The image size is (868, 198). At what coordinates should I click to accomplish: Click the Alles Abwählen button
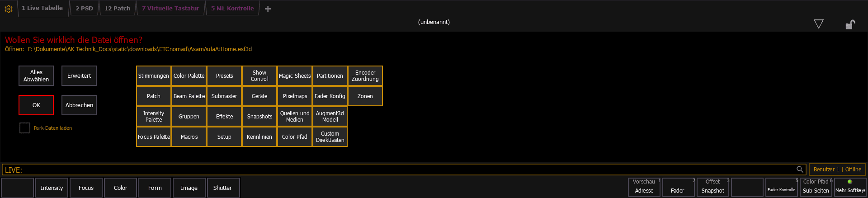pos(36,76)
